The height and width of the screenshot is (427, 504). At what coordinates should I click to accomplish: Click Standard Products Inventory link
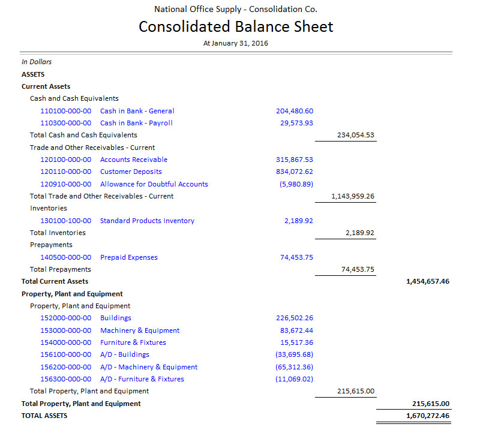pos(147,221)
